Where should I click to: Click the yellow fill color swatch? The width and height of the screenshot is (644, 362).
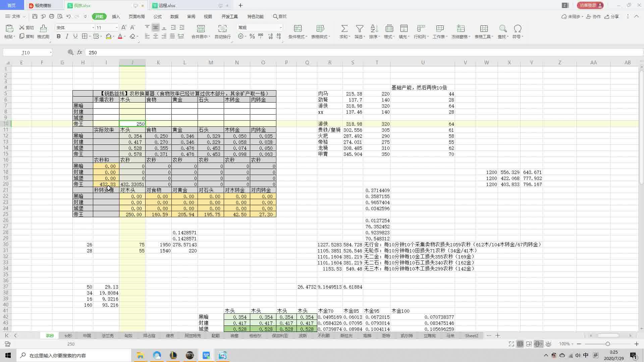[108, 36]
